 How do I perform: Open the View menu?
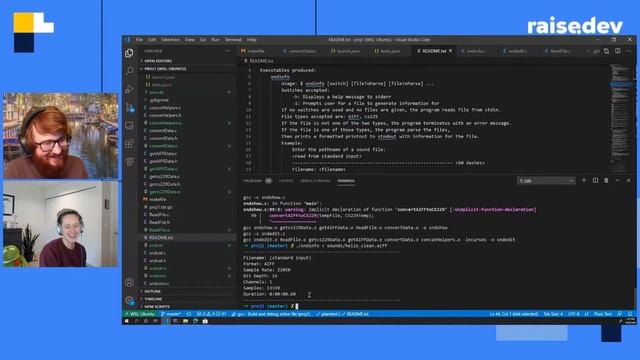click(190, 40)
